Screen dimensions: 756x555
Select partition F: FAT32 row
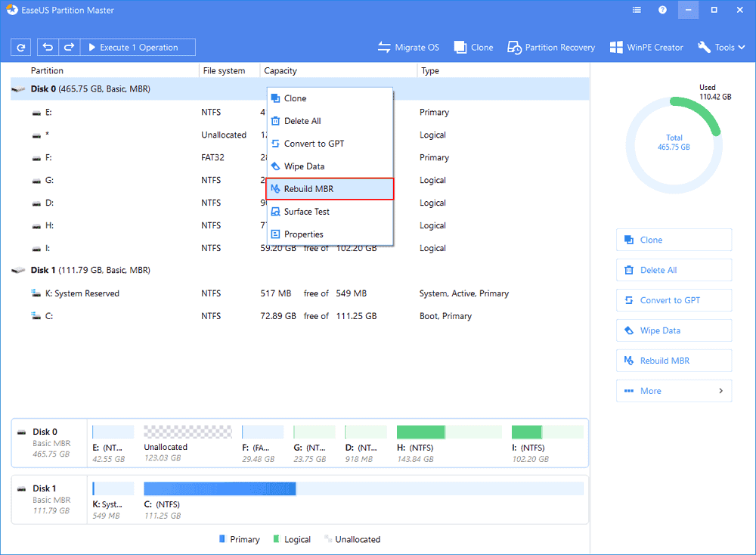point(299,158)
